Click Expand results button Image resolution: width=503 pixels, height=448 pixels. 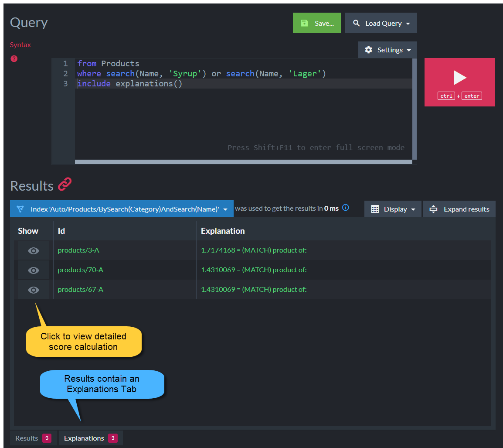pos(459,209)
